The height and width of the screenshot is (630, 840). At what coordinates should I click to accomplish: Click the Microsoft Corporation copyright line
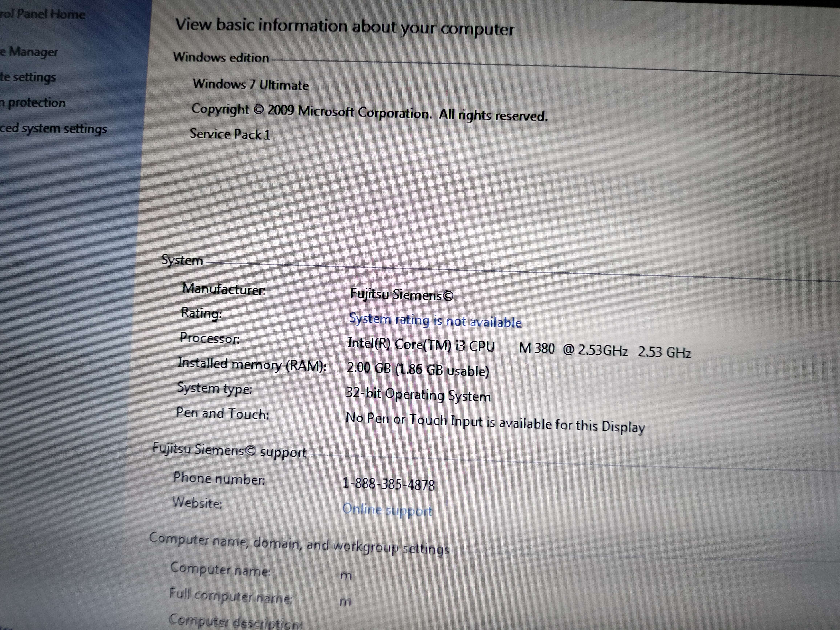369,113
